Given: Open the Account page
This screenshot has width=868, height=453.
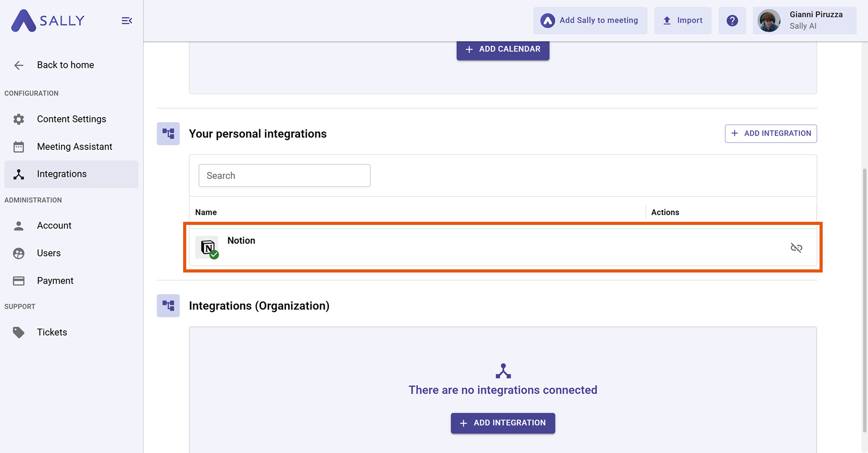Looking at the screenshot, I should (54, 225).
